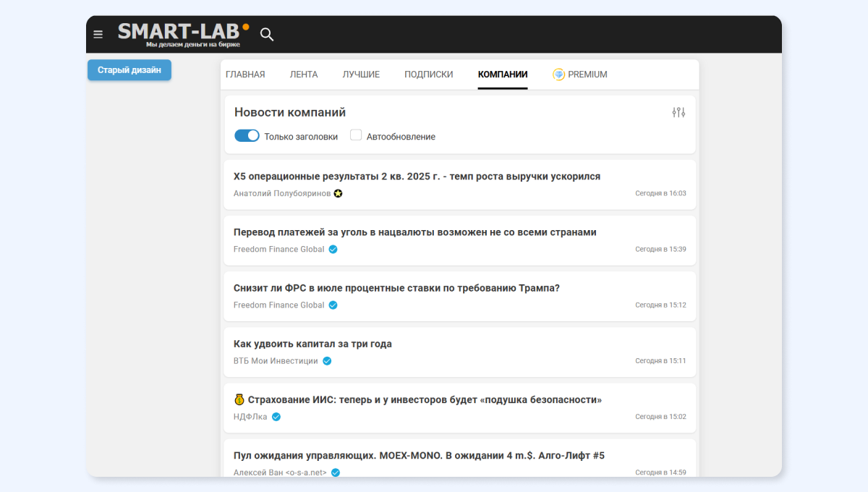Click timestamp Сегодня в 15:12
This screenshot has width=868, height=492.
pos(660,305)
